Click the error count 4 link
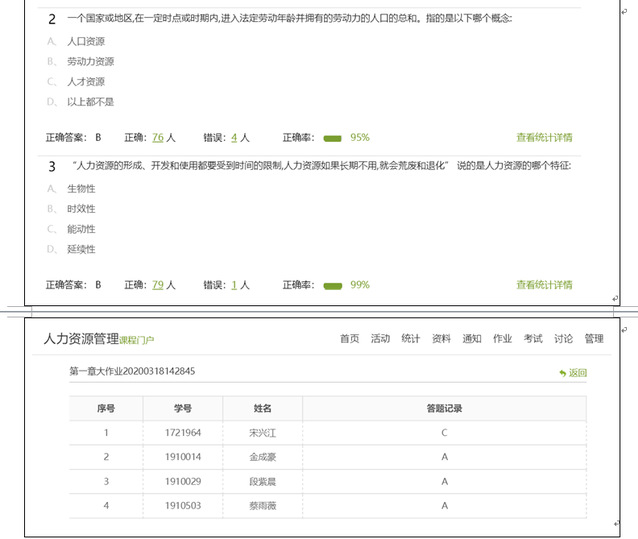Viewport: 638px width, 539px height. 234,138
